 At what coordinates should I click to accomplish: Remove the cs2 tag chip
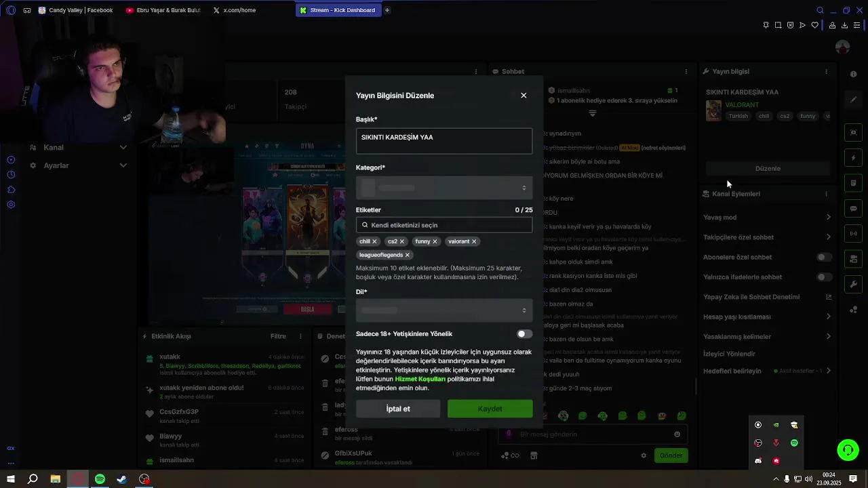point(401,241)
